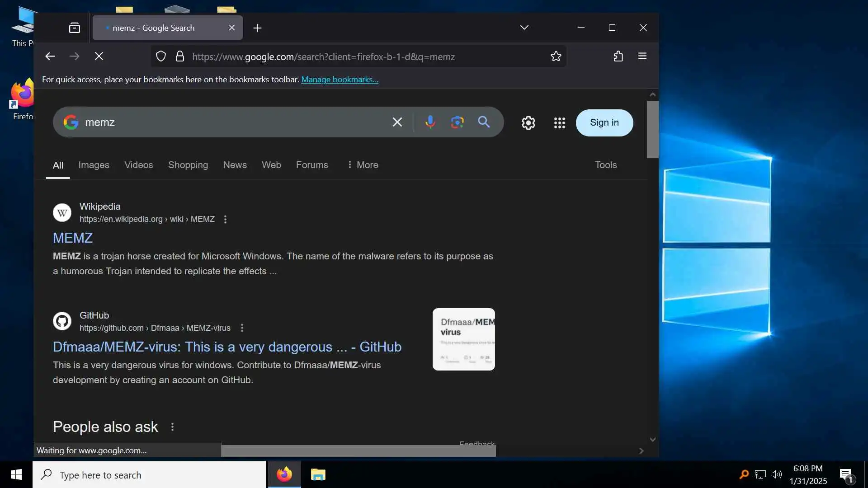Switch to the News tab

[x=235, y=165]
